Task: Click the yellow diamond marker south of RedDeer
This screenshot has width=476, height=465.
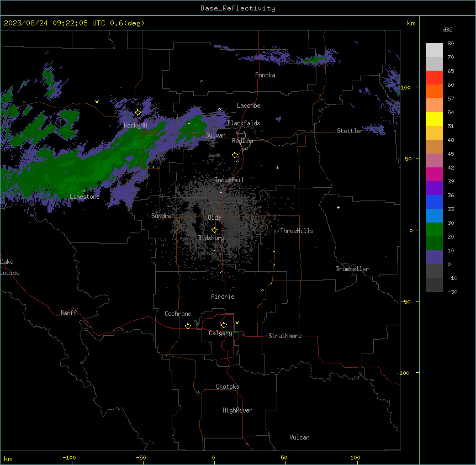Action: [x=235, y=155]
